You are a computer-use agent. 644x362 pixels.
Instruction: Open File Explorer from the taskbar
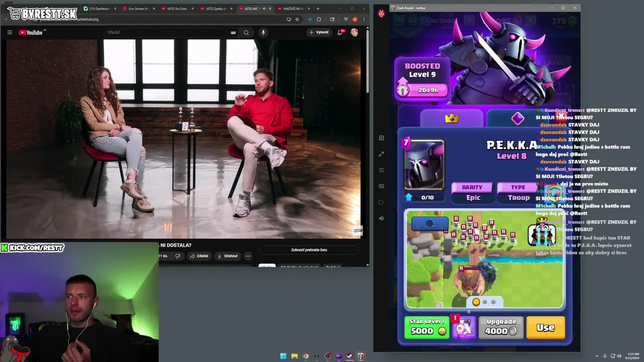click(294, 356)
